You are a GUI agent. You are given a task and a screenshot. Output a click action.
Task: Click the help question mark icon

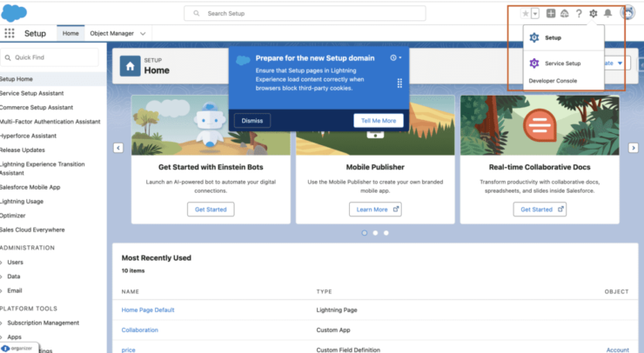click(x=579, y=14)
